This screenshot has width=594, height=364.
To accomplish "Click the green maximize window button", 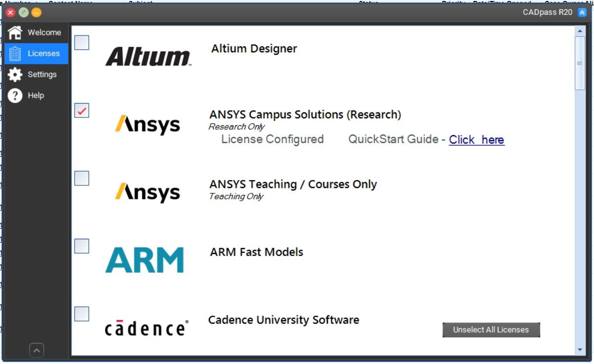I will [23, 13].
